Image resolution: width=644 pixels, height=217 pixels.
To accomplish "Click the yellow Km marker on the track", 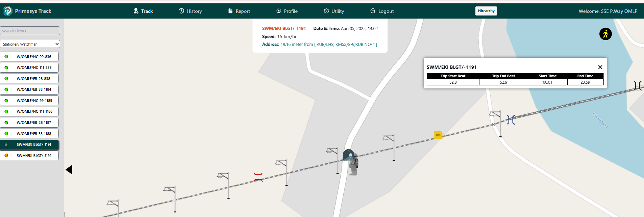I will coord(438,135).
